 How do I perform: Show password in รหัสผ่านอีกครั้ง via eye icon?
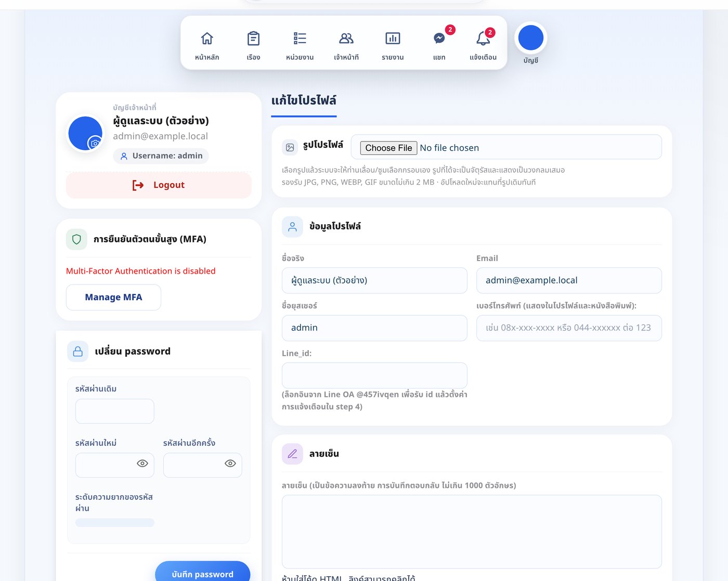tap(230, 463)
